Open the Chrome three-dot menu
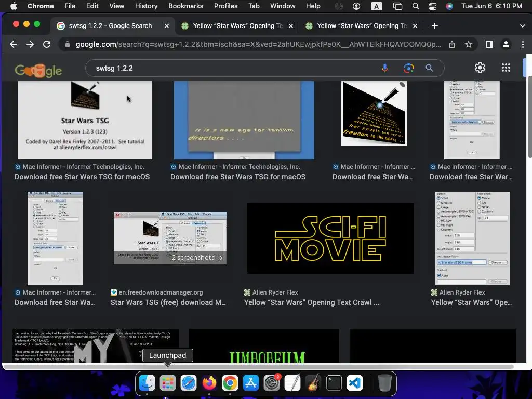The width and height of the screenshot is (532, 399). point(523,44)
